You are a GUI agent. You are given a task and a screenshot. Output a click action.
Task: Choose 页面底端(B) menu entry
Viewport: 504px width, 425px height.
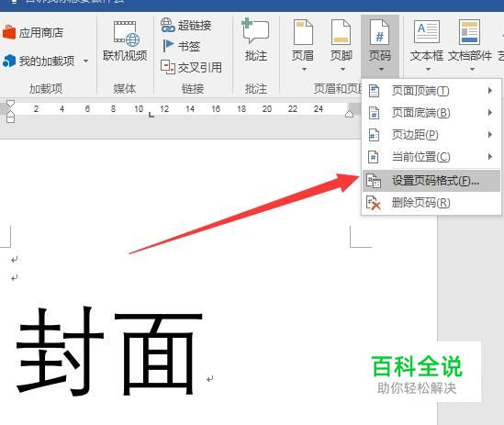click(x=431, y=113)
